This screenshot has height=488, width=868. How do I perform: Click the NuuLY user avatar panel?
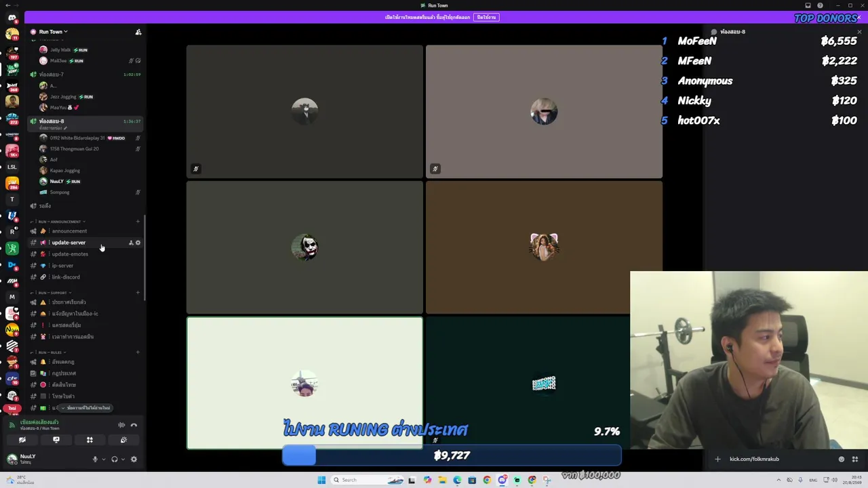click(x=23, y=459)
